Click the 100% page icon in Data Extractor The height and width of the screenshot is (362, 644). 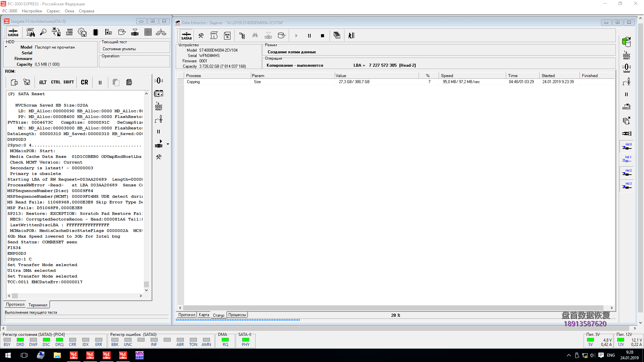pos(227,36)
